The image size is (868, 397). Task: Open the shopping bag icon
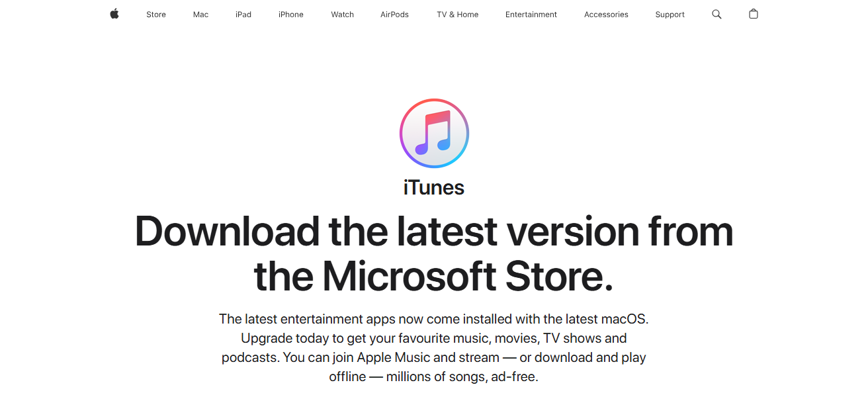(x=754, y=14)
